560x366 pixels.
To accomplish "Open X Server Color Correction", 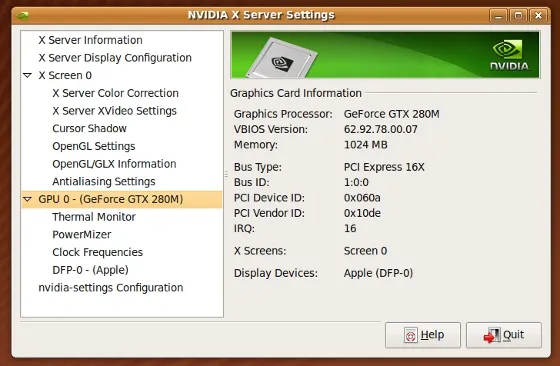I will [115, 93].
